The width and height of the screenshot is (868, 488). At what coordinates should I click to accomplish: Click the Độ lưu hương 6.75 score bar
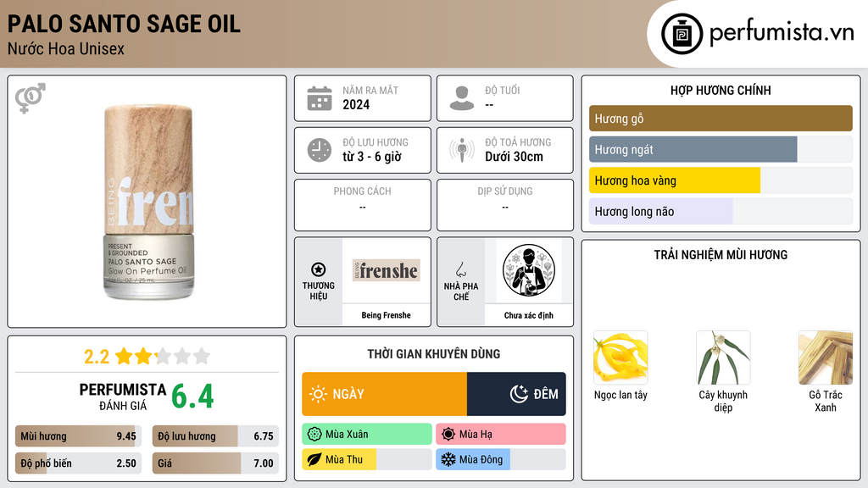(215, 436)
